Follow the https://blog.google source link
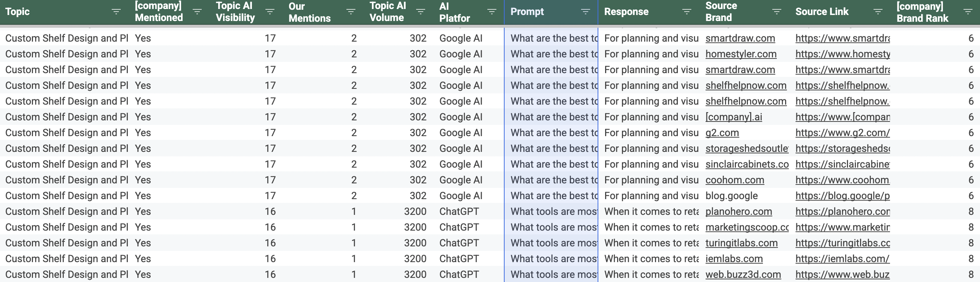The image size is (980, 282). pyautogui.click(x=842, y=196)
